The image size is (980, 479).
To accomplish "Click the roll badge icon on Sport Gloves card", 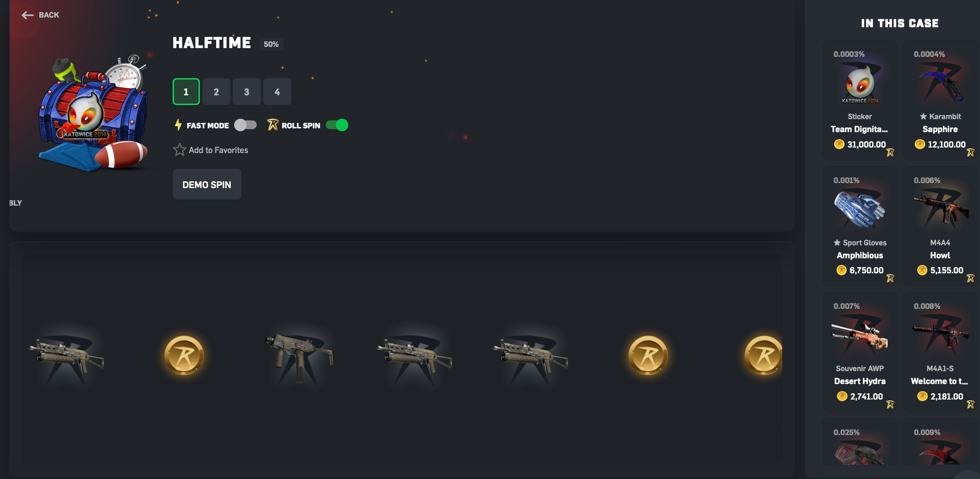I will pyautogui.click(x=890, y=279).
